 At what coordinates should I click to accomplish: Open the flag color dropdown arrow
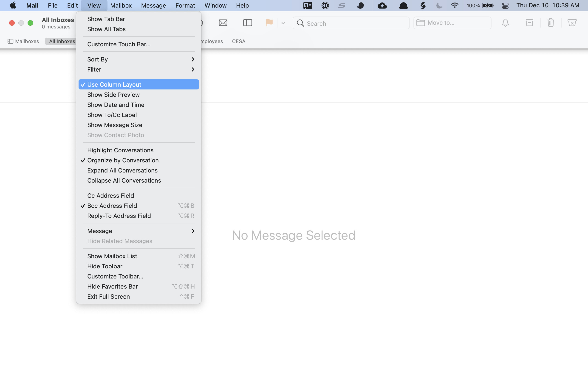click(283, 23)
